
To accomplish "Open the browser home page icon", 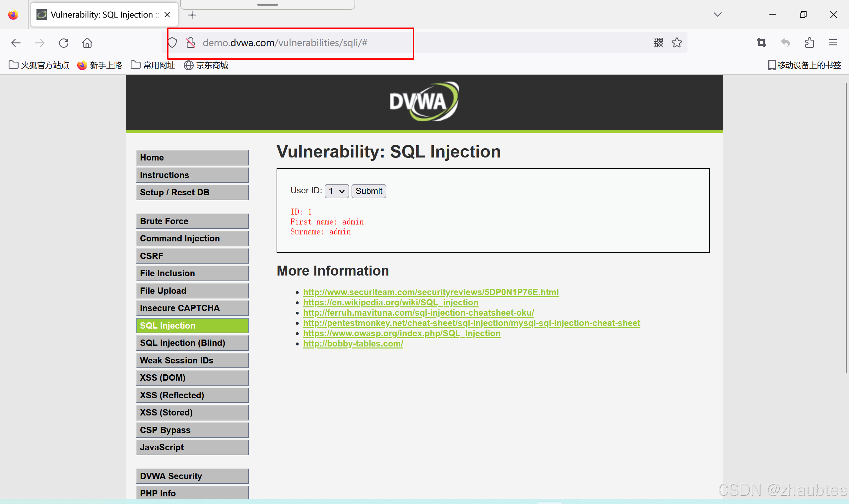I will pos(87,43).
